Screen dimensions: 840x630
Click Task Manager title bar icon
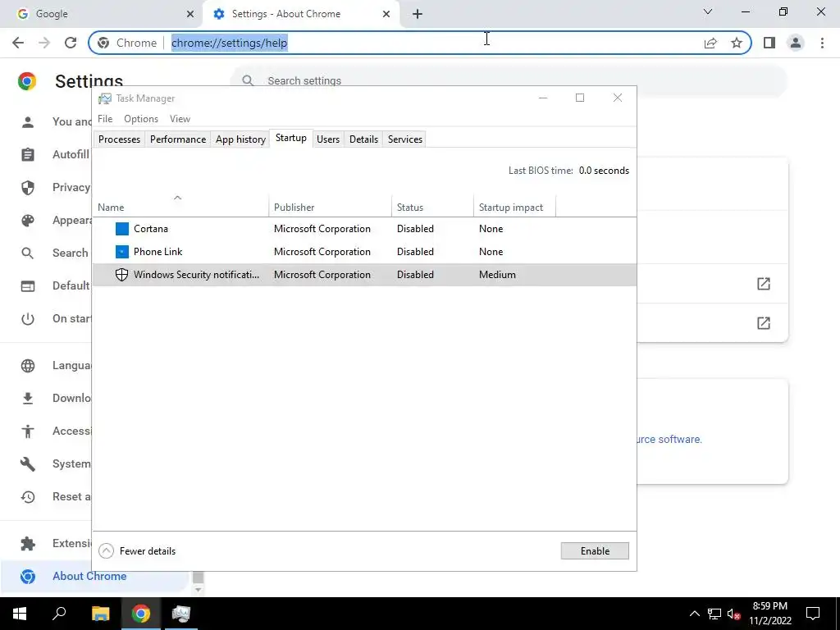[x=104, y=98]
